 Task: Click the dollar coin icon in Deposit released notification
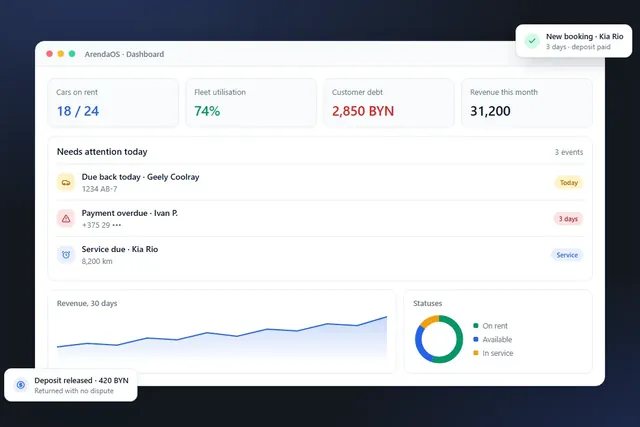pyautogui.click(x=20, y=385)
